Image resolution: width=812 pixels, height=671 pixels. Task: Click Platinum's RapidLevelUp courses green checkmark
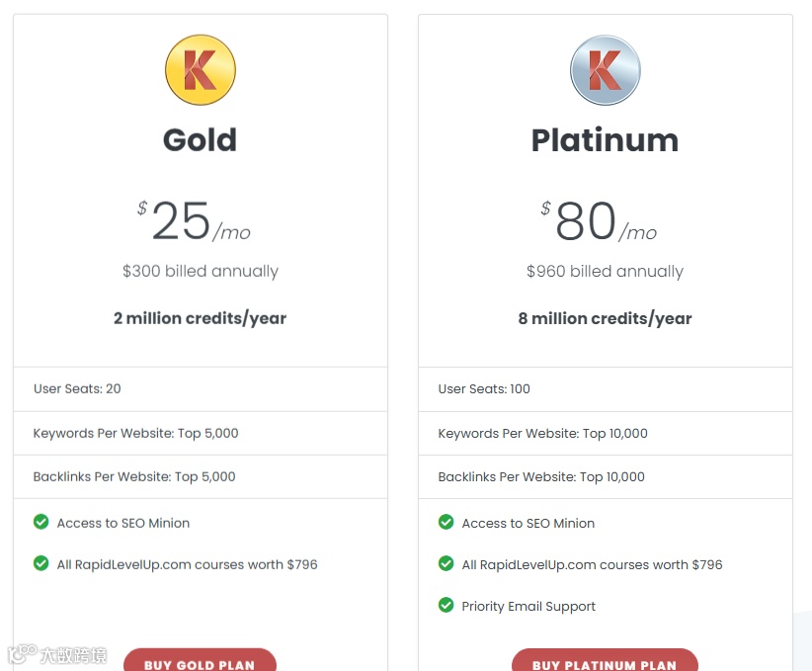point(447,563)
